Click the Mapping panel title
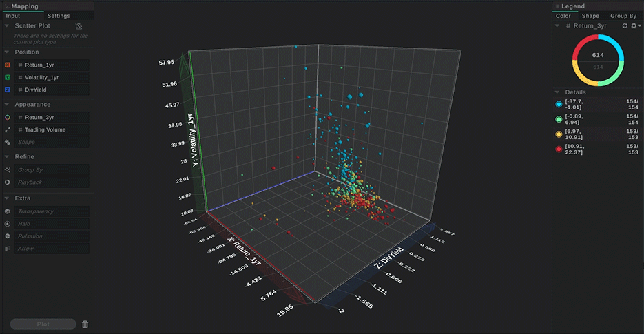644x334 pixels. pyautogui.click(x=25, y=6)
